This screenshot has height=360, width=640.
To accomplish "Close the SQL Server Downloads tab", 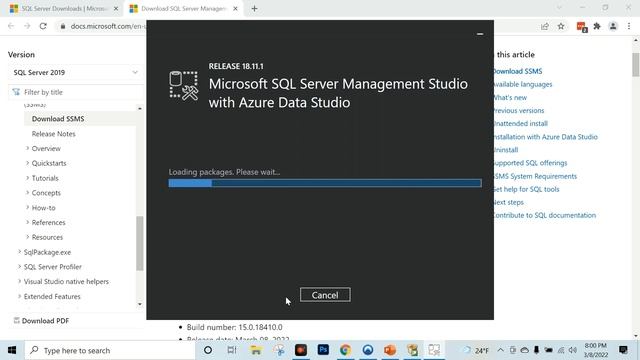I will pyautogui.click(x=116, y=9).
